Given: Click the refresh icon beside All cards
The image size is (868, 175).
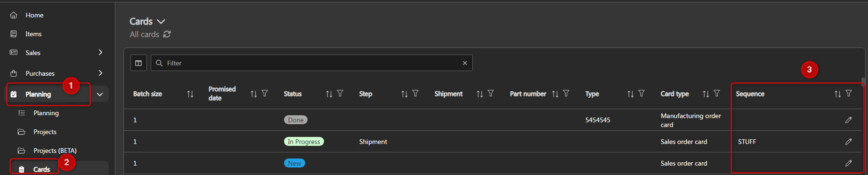Looking at the screenshot, I should [167, 34].
